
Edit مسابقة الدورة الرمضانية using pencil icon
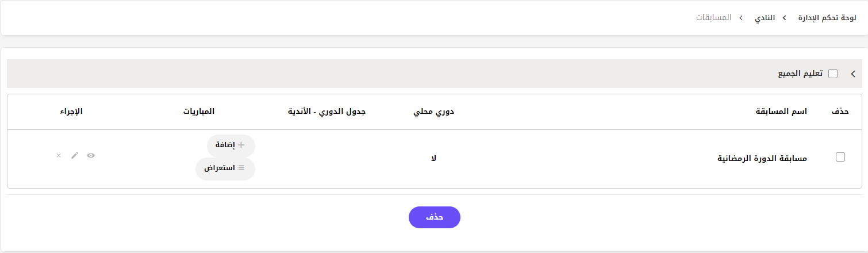(75, 155)
